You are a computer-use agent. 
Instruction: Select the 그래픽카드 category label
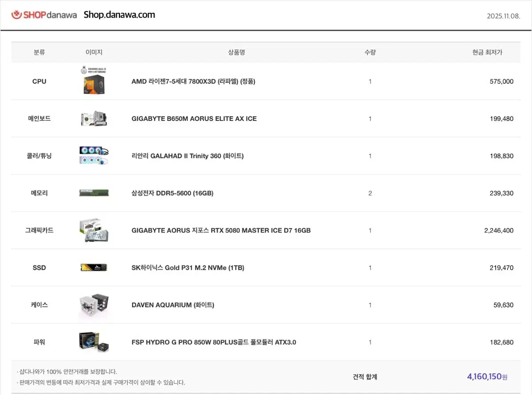coord(39,230)
